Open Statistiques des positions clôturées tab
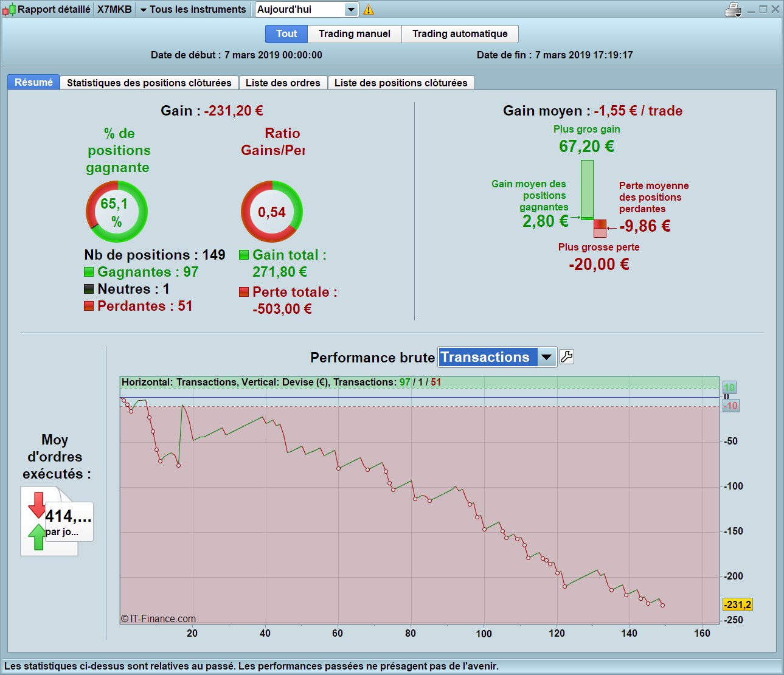 (149, 83)
